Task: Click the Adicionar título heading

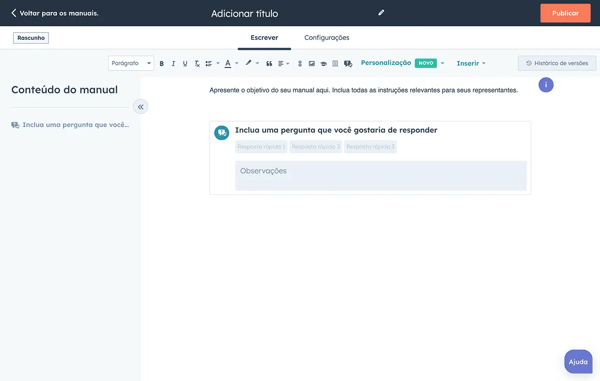Action: [245, 13]
